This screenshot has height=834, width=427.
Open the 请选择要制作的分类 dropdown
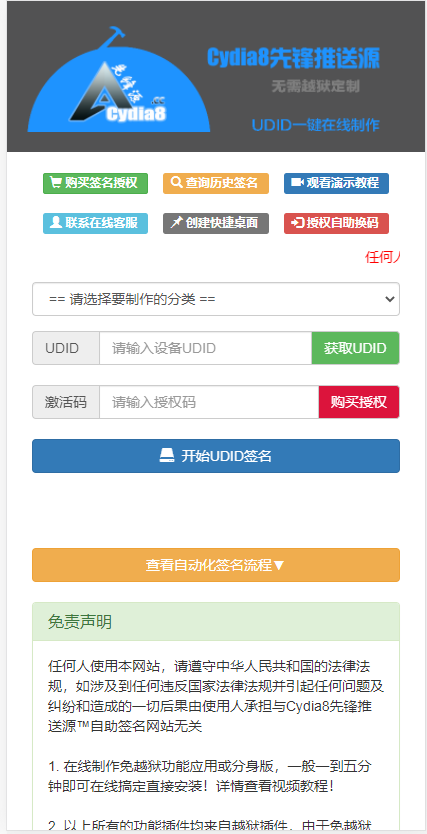pyautogui.click(x=216, y=299)
